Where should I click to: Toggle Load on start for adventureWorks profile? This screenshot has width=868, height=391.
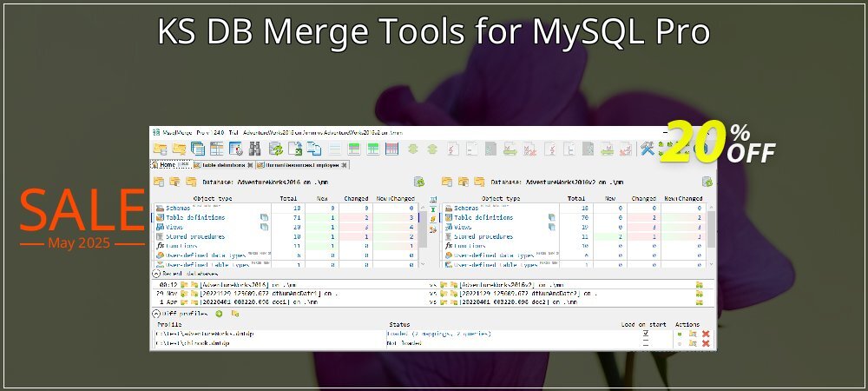click(x=646, y=334)
